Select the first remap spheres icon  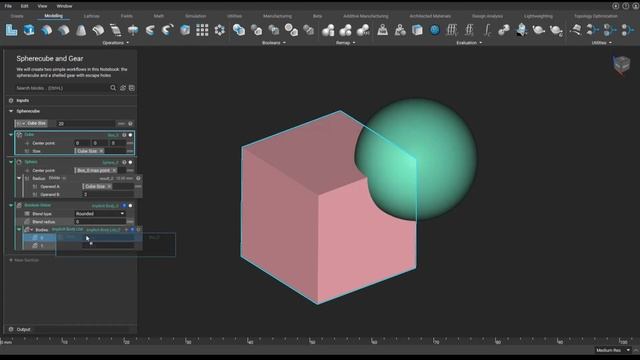point(328,30)
